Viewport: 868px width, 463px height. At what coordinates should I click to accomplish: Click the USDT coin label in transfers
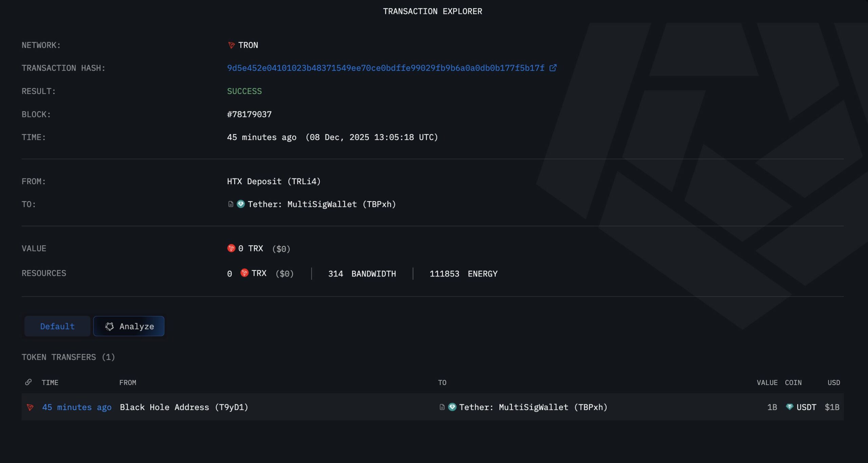coord(806,407)
